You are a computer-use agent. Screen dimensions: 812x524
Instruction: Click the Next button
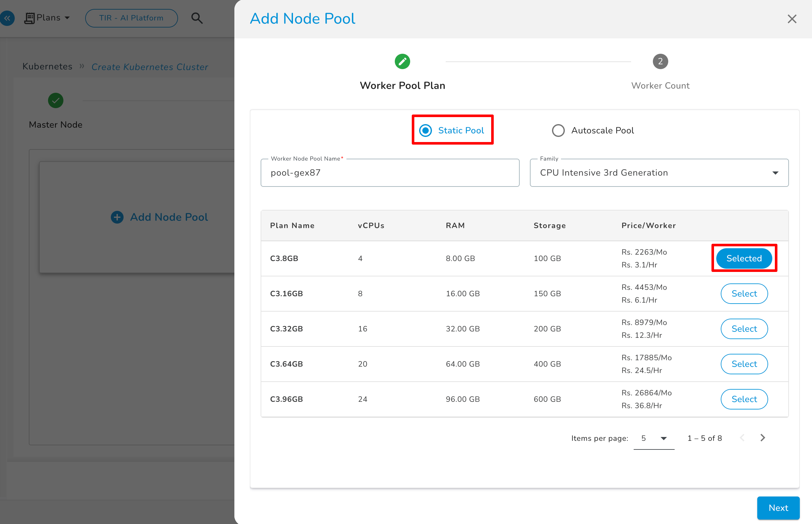[x=778, y=508]
